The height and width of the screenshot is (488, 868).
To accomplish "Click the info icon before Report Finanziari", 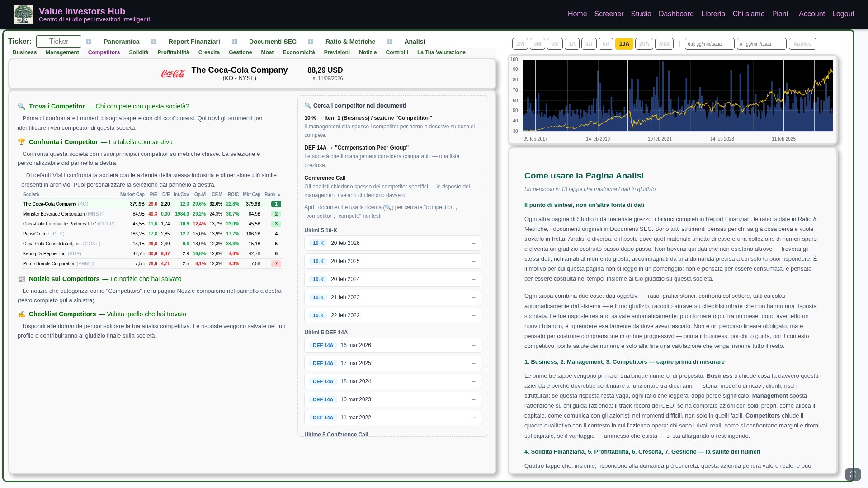I will [154, 42].
